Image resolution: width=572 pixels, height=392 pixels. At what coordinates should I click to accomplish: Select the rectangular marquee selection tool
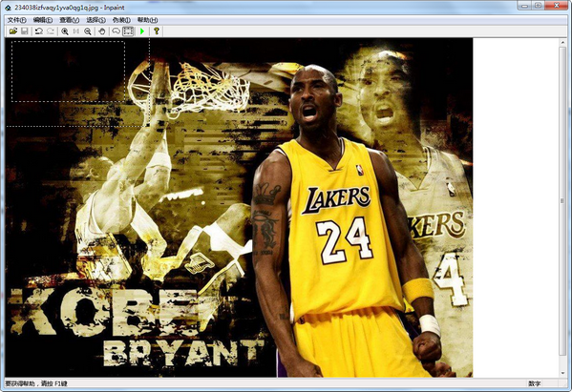coord(128,31)
